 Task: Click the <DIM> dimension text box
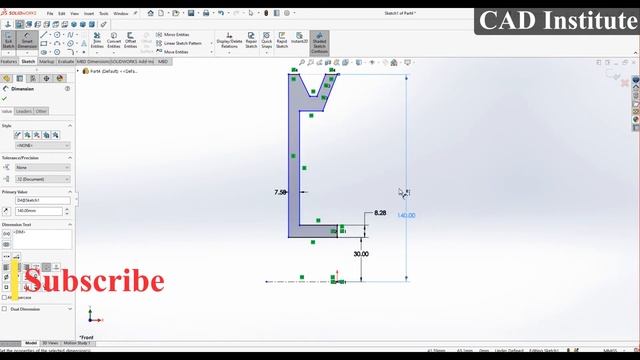pyautogui.click(x=42, y=239)
